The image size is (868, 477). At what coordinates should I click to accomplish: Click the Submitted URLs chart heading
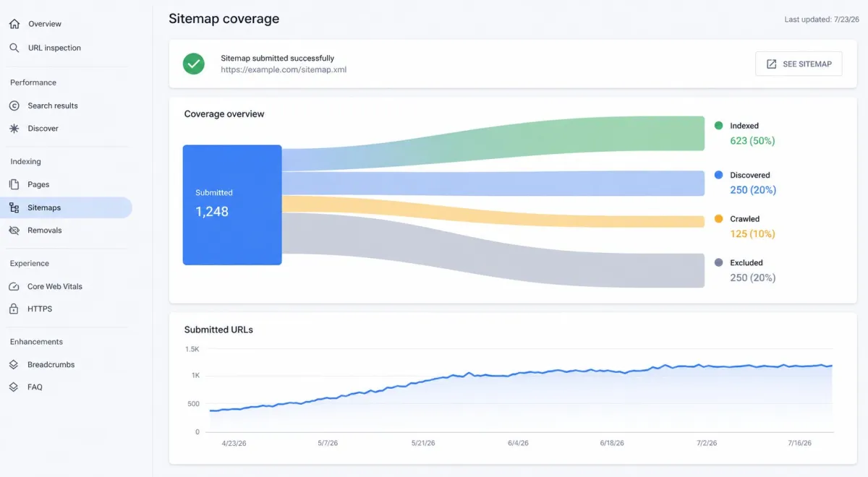[218, 330]
